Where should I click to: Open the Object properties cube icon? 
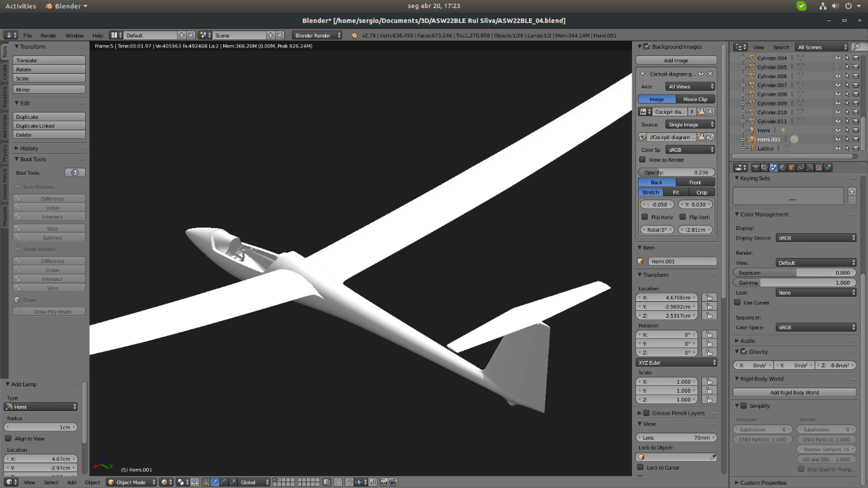click(x=792, y=168)
